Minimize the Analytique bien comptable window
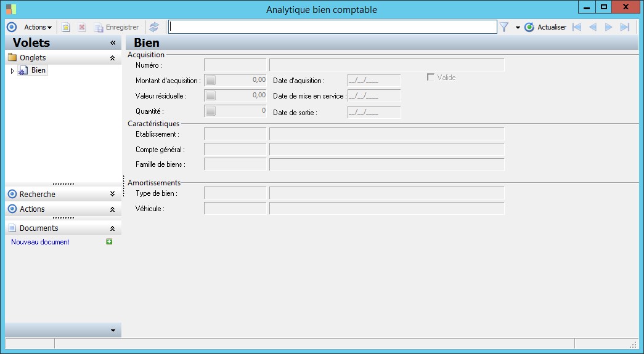Screen dimensions: 644x354 (587, 7)
